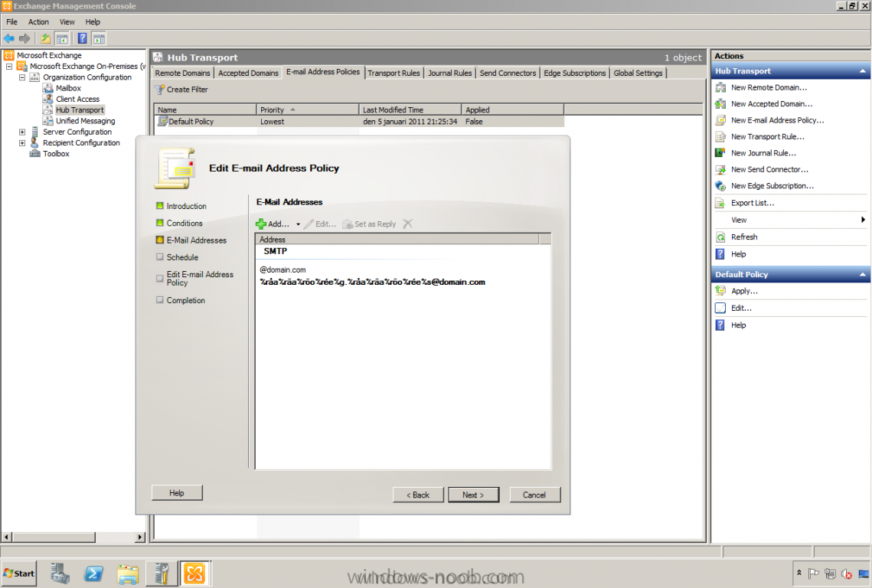Toggle the action pane toolbar icon
Viewport: 872px width, 588px height.
99,38
